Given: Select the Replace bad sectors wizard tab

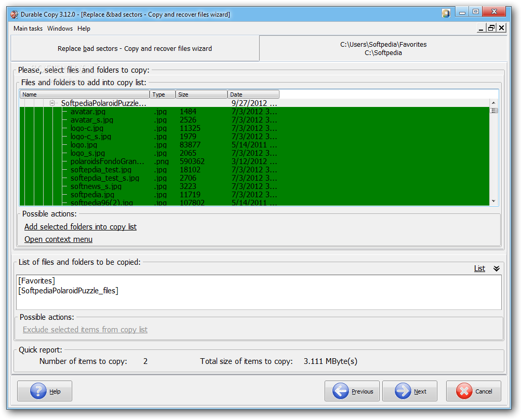Looking at the screenshot, I should 135,48.
